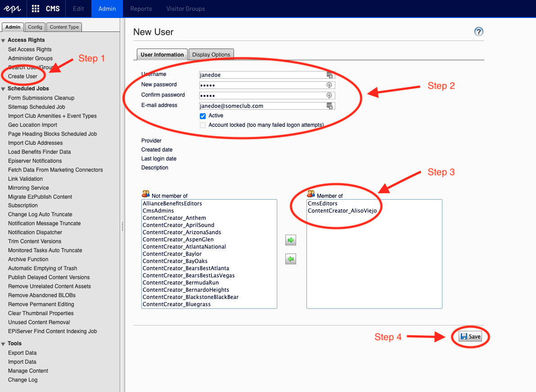Switch to the Content Type sidebar tab
Image resolution: width=536 pixels, height=392 pixels.
pos(64,27)
